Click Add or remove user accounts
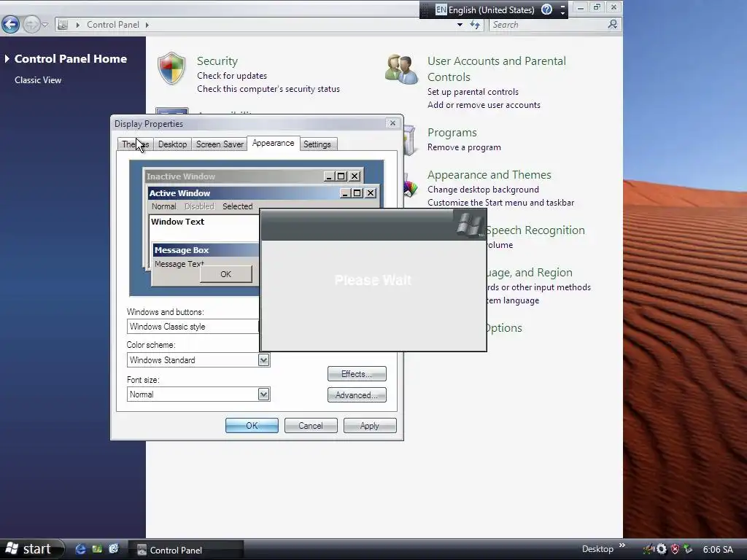The height and width of the screenshot is (560, 747). (x=484, y=105)
